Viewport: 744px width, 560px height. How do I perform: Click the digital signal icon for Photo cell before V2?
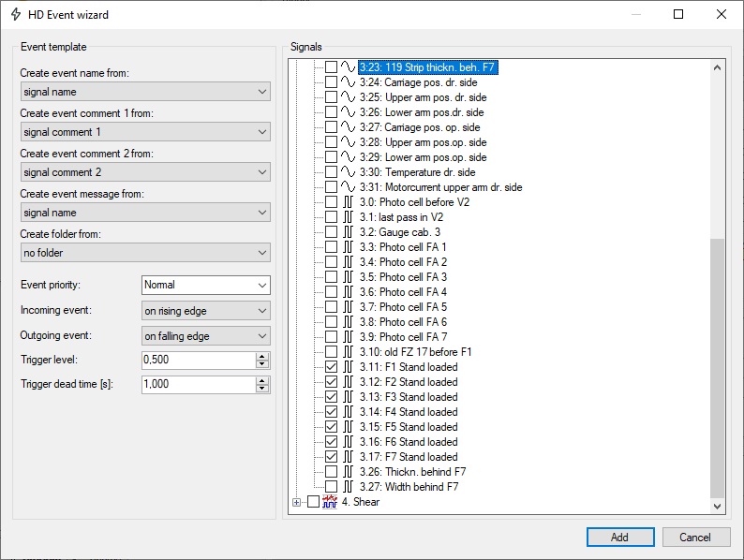(x=347, y=202)
